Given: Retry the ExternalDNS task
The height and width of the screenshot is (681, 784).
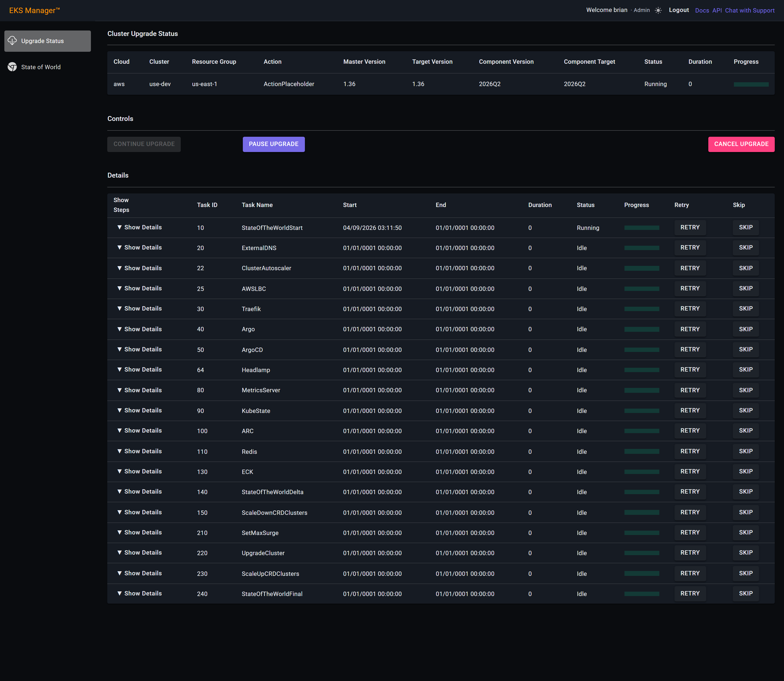Looking at the screenshot, I should 690,247.
